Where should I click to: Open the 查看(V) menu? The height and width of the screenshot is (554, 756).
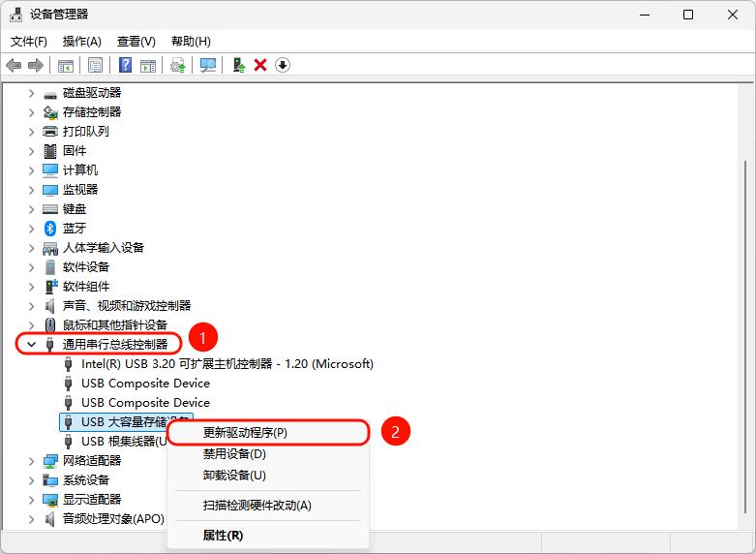(x=136, y=42)
